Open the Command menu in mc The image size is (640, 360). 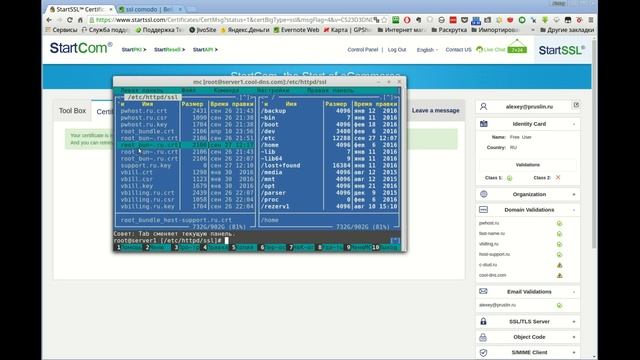[x=226, y=90]
